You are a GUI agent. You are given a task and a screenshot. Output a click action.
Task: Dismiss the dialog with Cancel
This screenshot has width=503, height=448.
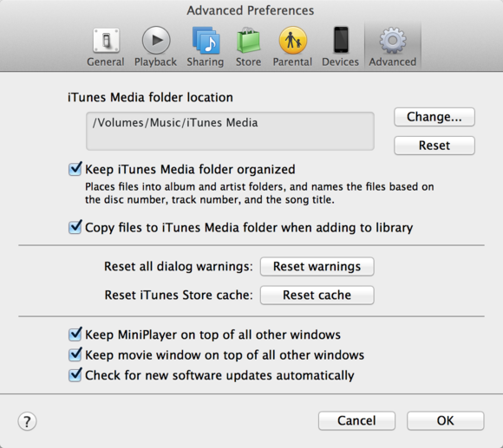coord(356,421)
